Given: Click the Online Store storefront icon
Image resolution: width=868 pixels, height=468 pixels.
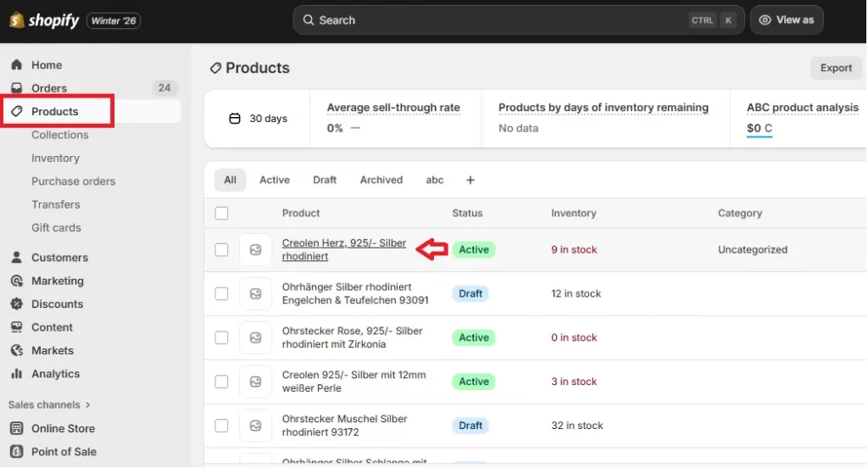Looking at the screenshot, I should click(17, 429).
